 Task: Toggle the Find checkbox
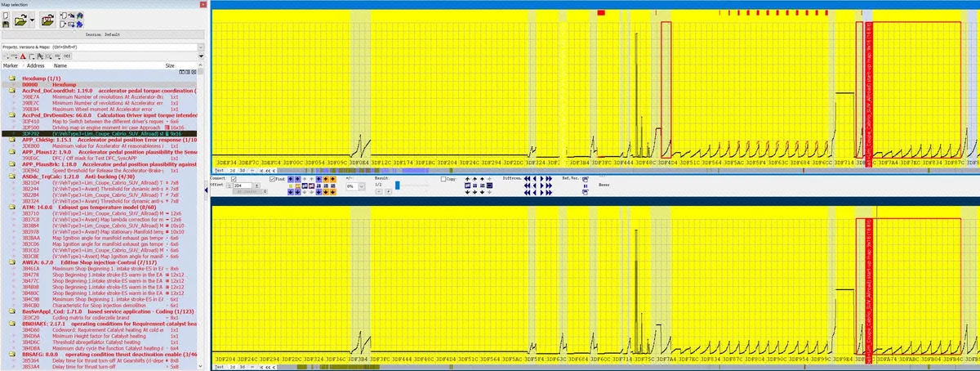click(272, 179)
